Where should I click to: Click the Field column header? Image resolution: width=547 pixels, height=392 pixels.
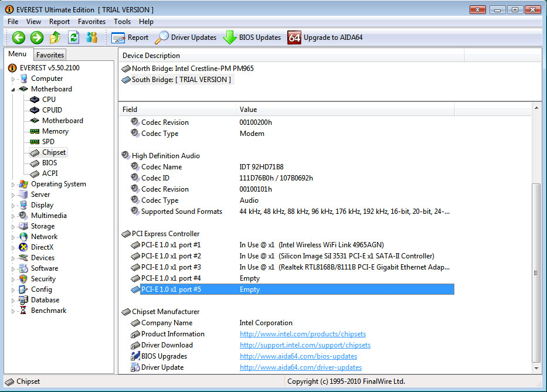(x=177, y=110)
